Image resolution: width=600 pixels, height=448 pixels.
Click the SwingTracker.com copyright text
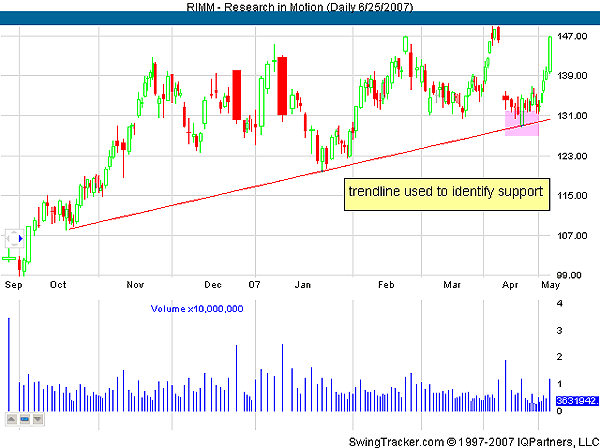point(474,442)
